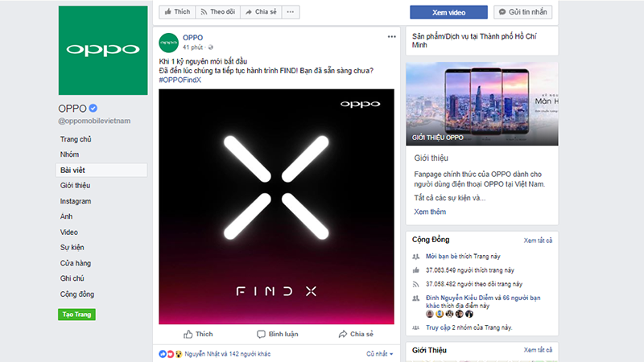The image size is (644, 362).
Task: Click the Xem video button
Action: click(448, 12)
